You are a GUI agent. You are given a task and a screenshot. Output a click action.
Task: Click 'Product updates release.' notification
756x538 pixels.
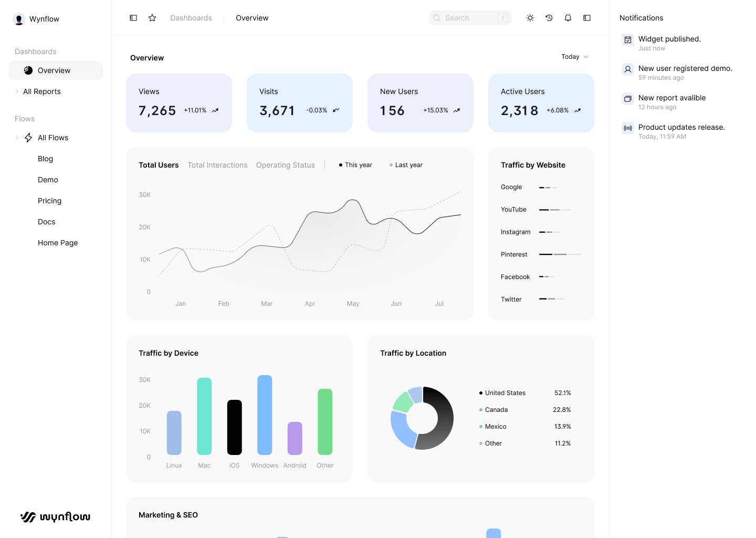[x=681, y=127]
